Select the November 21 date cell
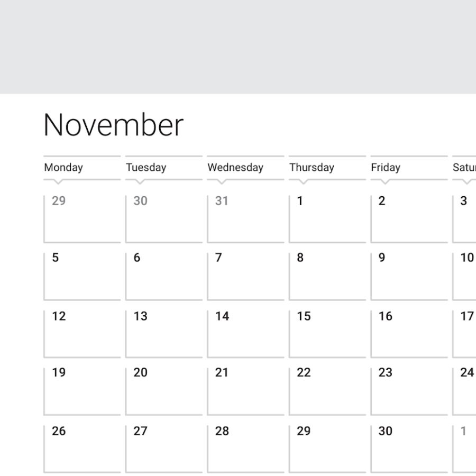 coord(245,391)
